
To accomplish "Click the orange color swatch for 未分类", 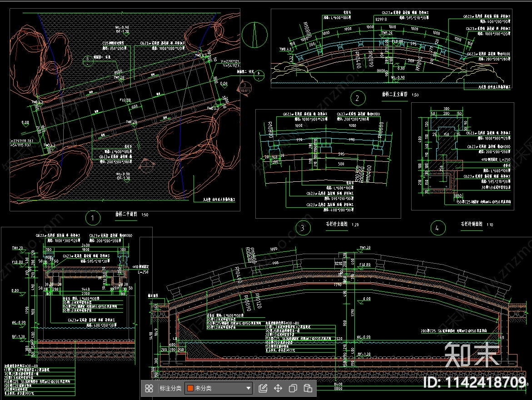I will pos(190,388).
